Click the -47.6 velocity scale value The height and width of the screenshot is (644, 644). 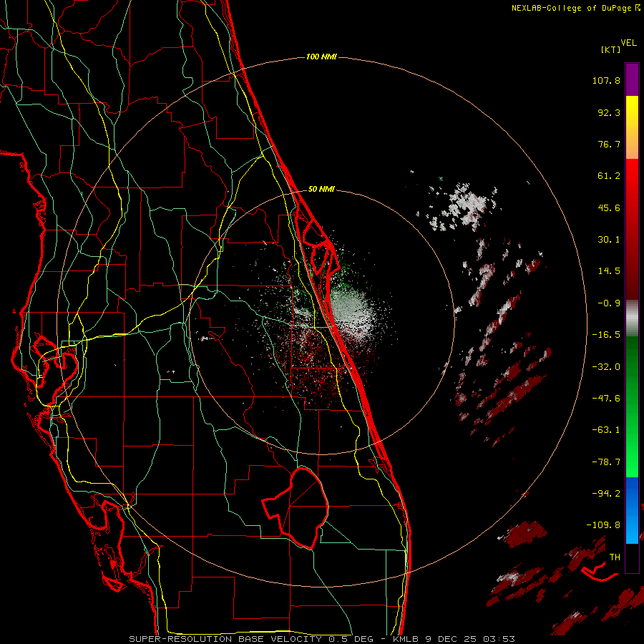606,399
